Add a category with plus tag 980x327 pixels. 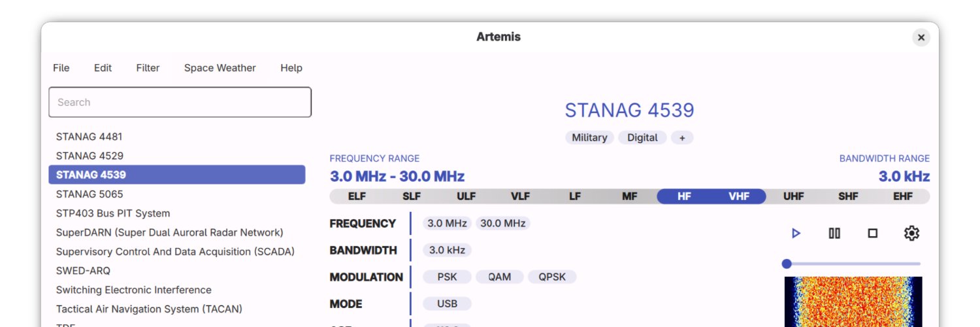[682, 137]
